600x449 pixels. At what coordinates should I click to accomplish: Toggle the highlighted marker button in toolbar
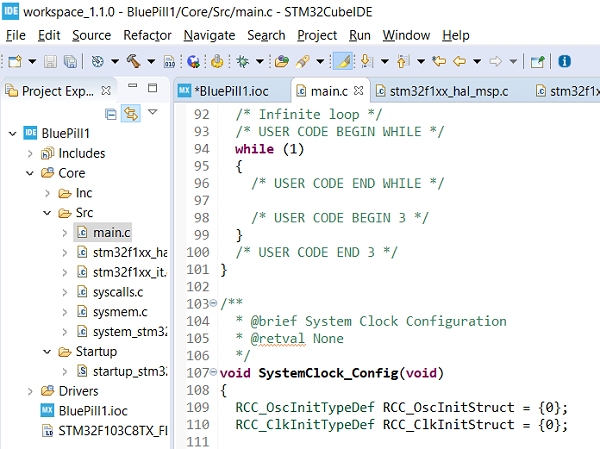click(342, 62)
